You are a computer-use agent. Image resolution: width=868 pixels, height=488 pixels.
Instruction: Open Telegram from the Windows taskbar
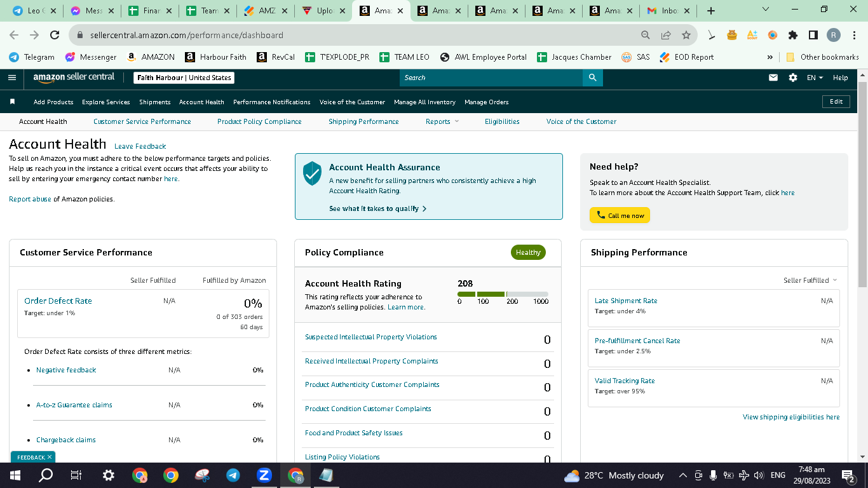[x=233, y=475]
